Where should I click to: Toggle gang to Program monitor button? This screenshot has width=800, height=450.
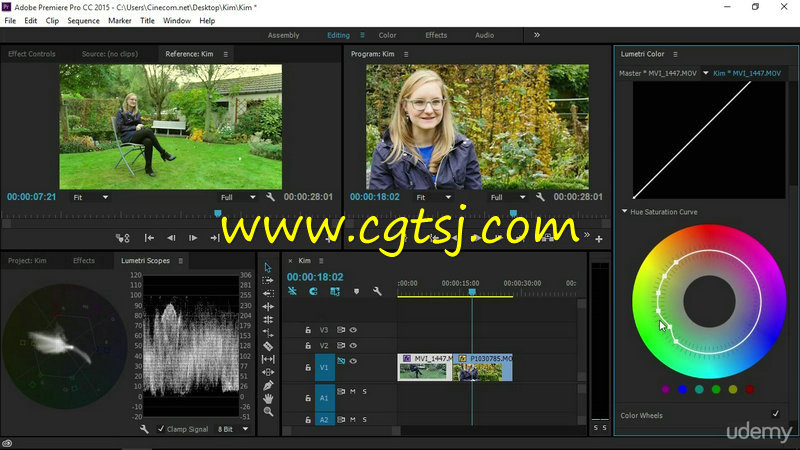[122, 238]
